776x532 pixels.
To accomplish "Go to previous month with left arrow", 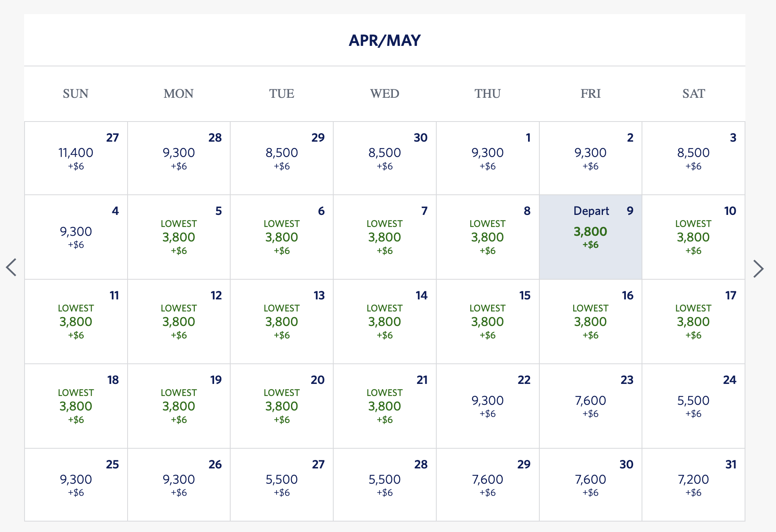I will point(11,268).
